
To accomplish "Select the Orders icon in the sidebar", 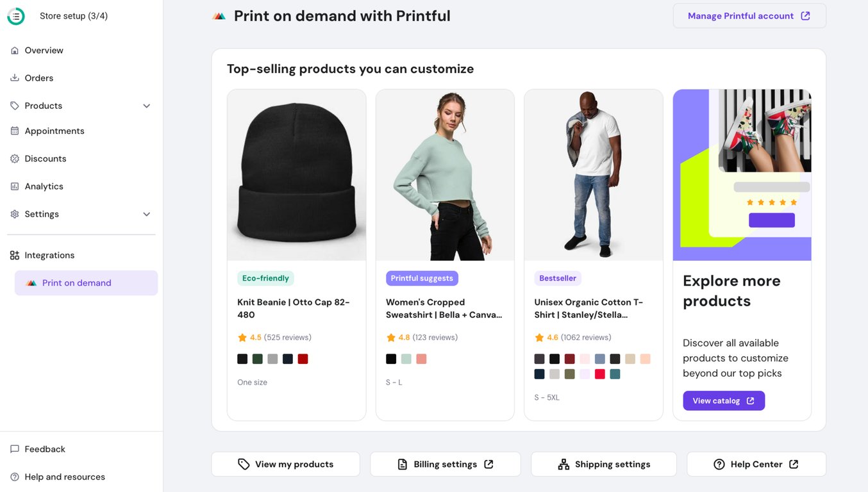I will [14, 78].
